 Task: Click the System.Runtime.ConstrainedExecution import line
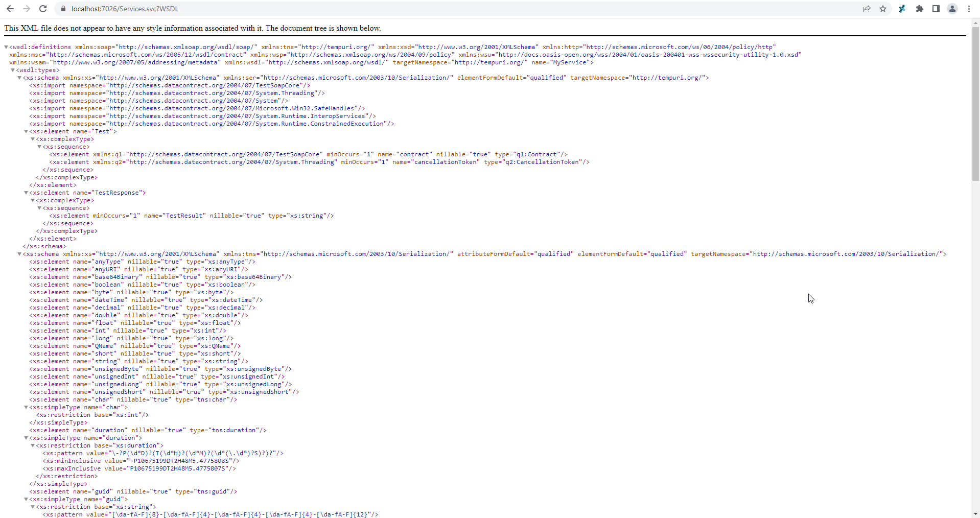[x=212, y=124]
